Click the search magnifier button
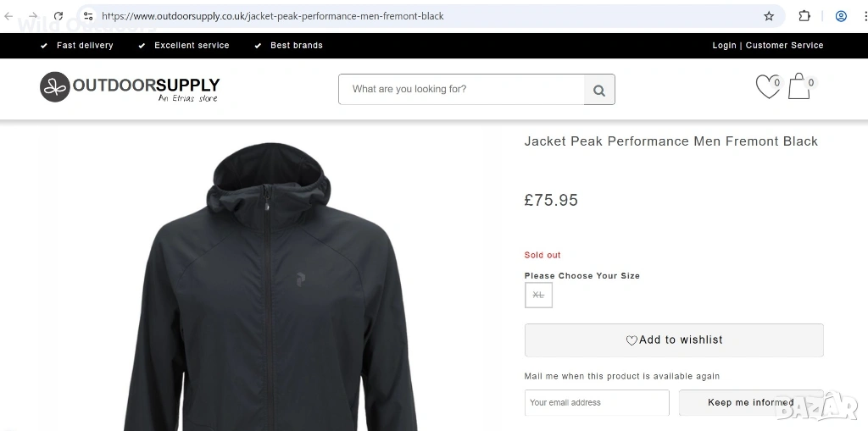This screenshot has width=868, height=431. [x=599, y=90]
